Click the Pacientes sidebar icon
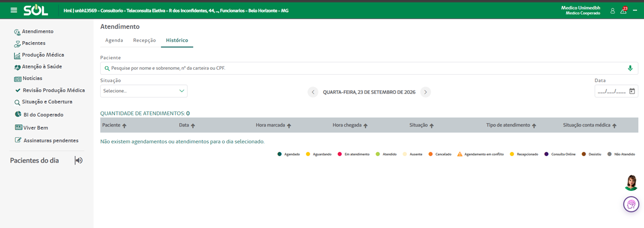Screen dimensions: 644x228 click(x=17, y=44)
